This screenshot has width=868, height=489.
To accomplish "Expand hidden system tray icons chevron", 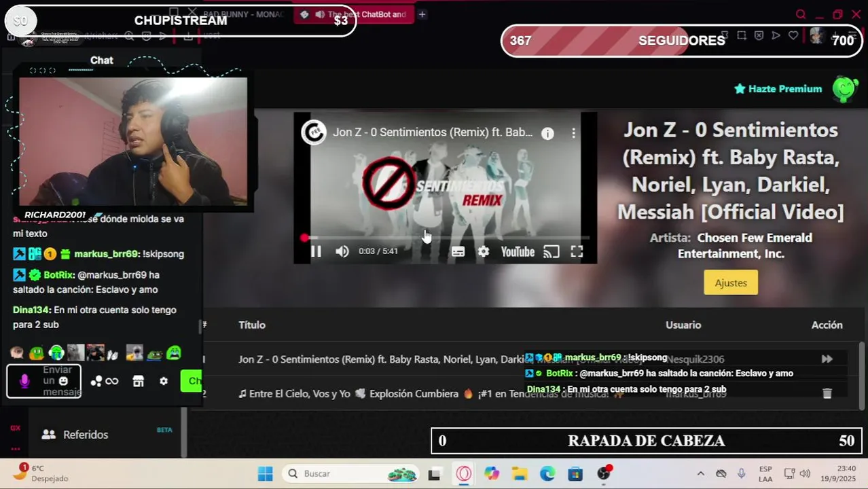I will 700,473.
